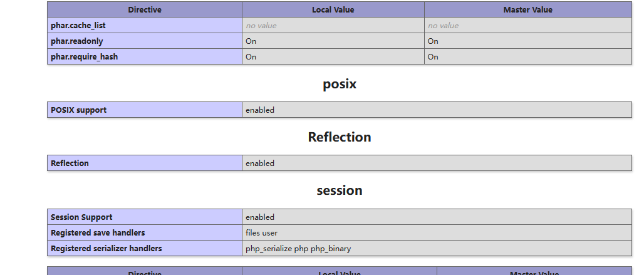This screenshot has height=275, width=644.
Task: Click POSIX support enabled value
Action: [260, 110]
